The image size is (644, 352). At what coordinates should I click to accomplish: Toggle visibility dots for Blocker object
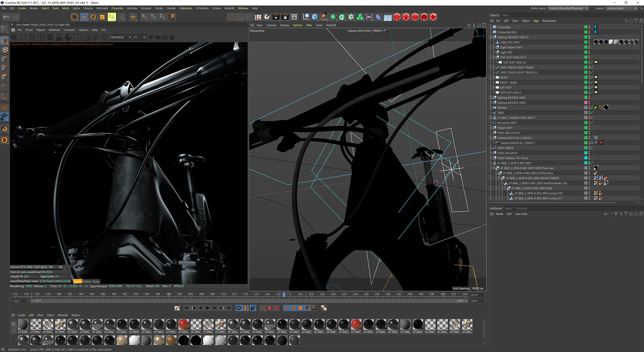click(589, 108)
